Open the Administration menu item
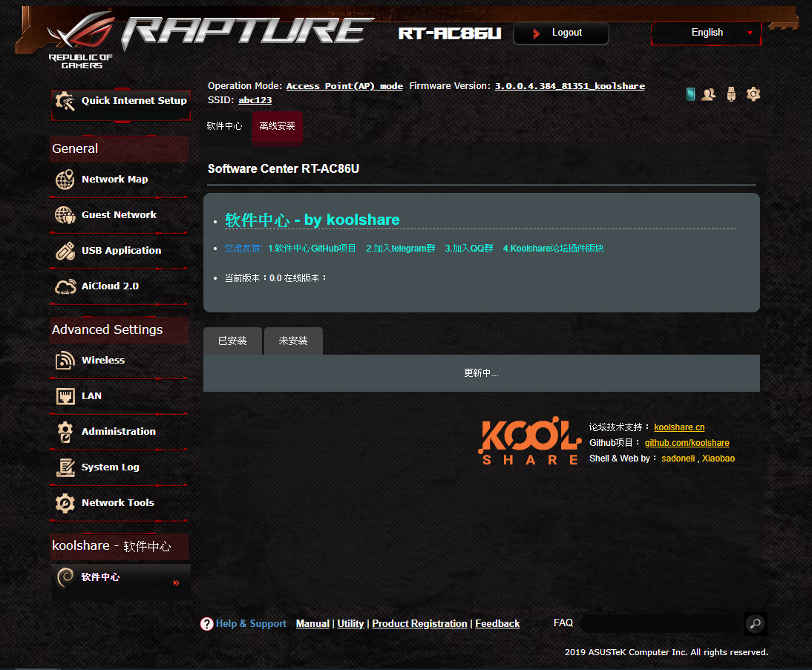Screen dimensions: 812x670 pos(119,432)
